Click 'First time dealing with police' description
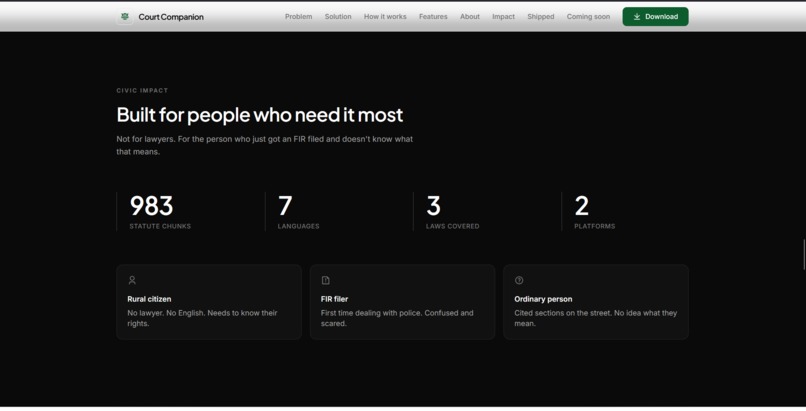806x411 pixels. coord(397,318)
